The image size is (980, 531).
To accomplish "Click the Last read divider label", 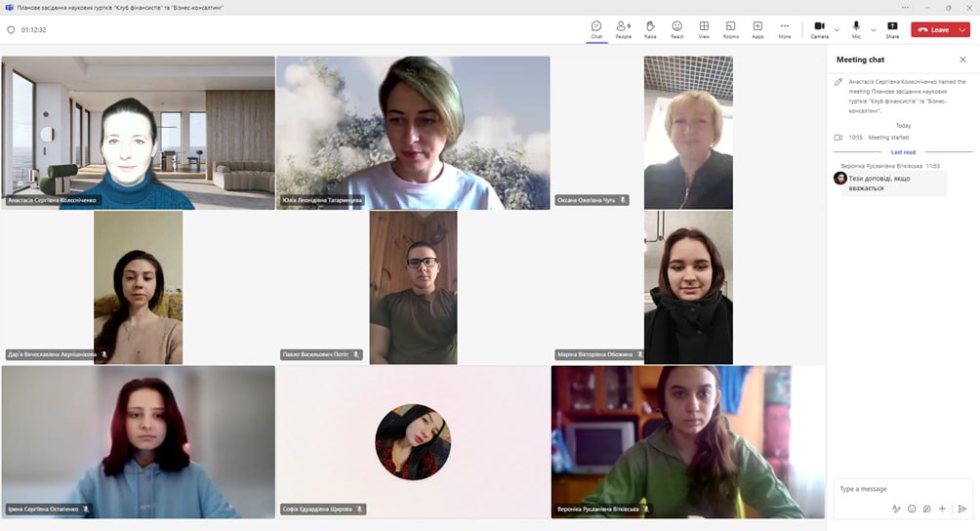I will click(903, 152).
